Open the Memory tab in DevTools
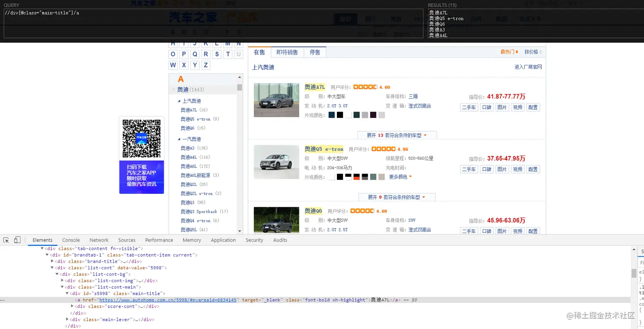The image size is (644, 329). click(192, 240)
